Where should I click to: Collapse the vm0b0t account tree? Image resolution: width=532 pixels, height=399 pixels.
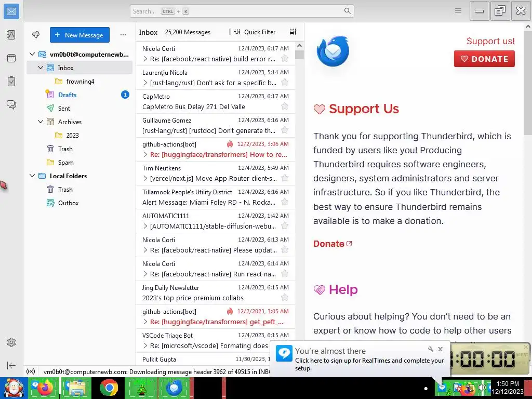pos(32,54)
